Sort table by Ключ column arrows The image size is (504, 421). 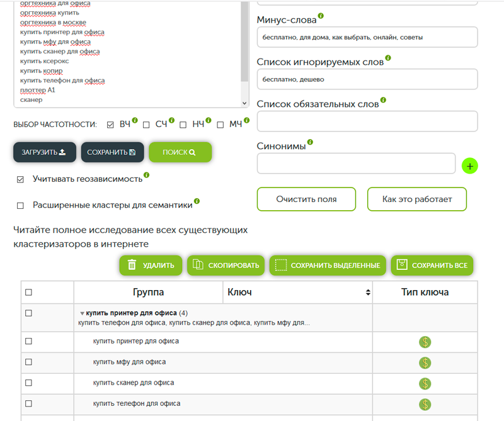(x=368, y=292)
